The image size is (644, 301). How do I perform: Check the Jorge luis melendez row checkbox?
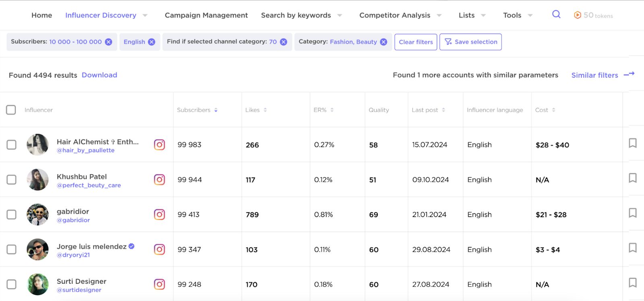(x=11, y=249)
